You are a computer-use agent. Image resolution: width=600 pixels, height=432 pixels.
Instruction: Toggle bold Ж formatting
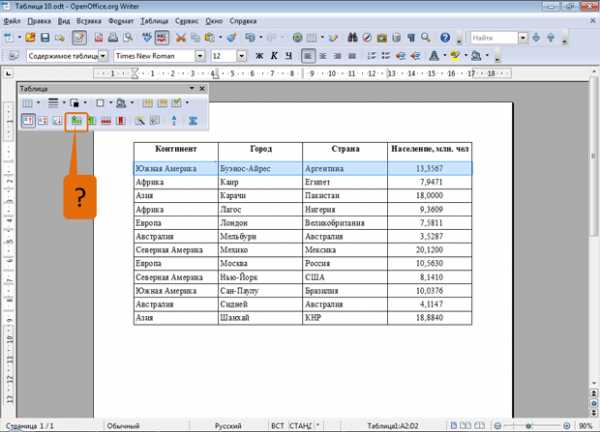point(259,56)
